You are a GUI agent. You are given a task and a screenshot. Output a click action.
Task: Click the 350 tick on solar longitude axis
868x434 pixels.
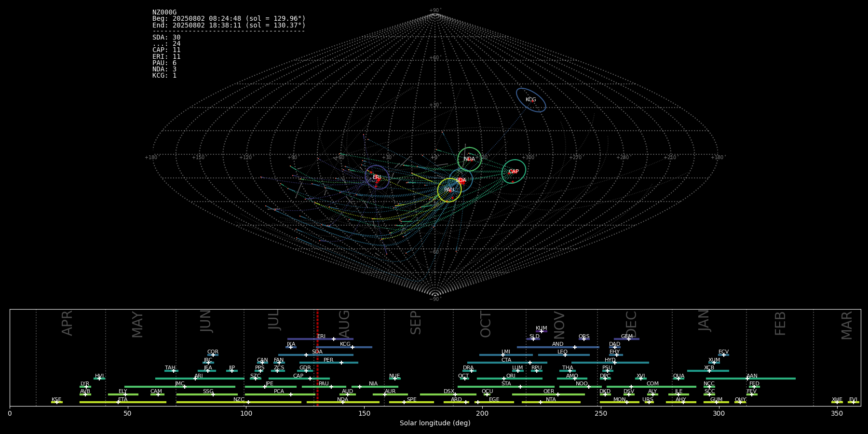pos(837,413)
